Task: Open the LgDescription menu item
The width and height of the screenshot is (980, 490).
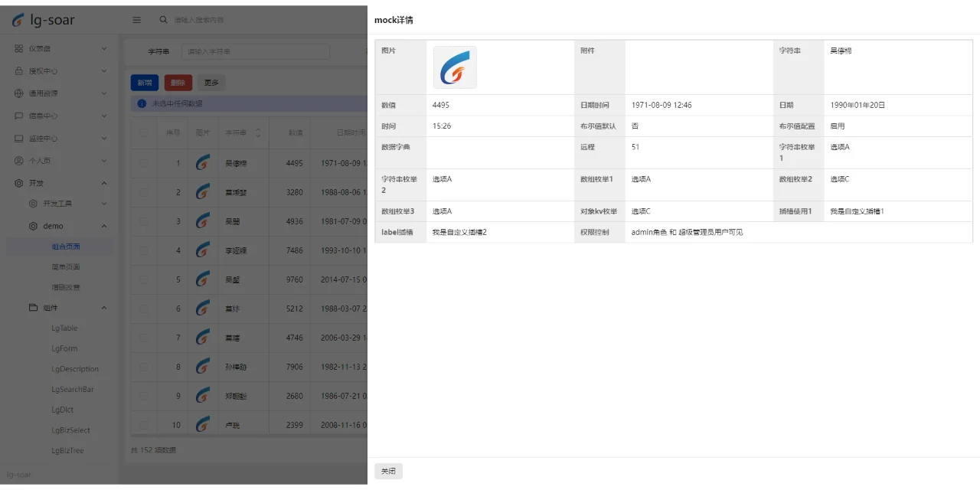Action: [60, 369]
